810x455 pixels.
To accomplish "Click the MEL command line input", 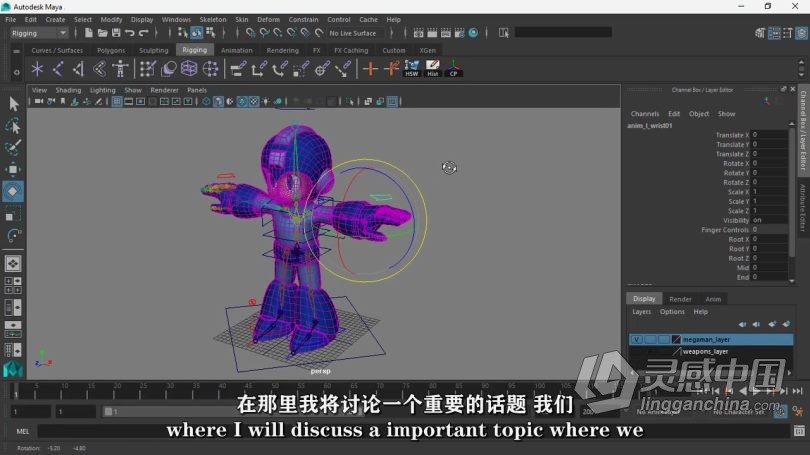I will click(413, 431).
